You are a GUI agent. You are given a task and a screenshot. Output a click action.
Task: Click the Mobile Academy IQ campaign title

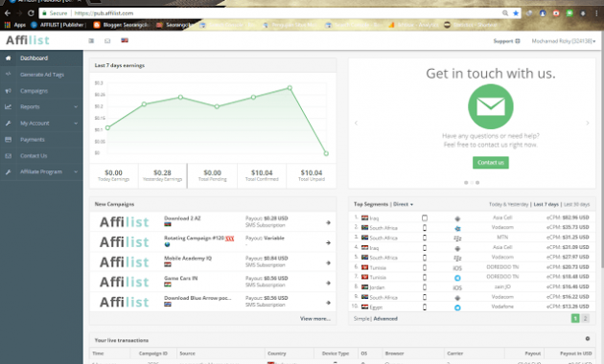[x=188, y=259]
